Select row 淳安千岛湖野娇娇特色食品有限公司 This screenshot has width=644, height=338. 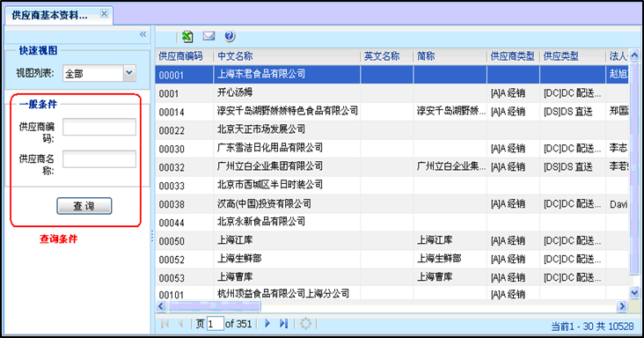(x=392, y=112)
